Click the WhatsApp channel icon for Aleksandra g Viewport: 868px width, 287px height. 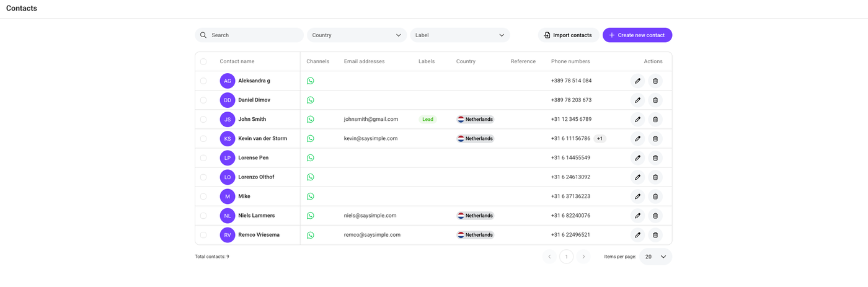coord(311,81)
